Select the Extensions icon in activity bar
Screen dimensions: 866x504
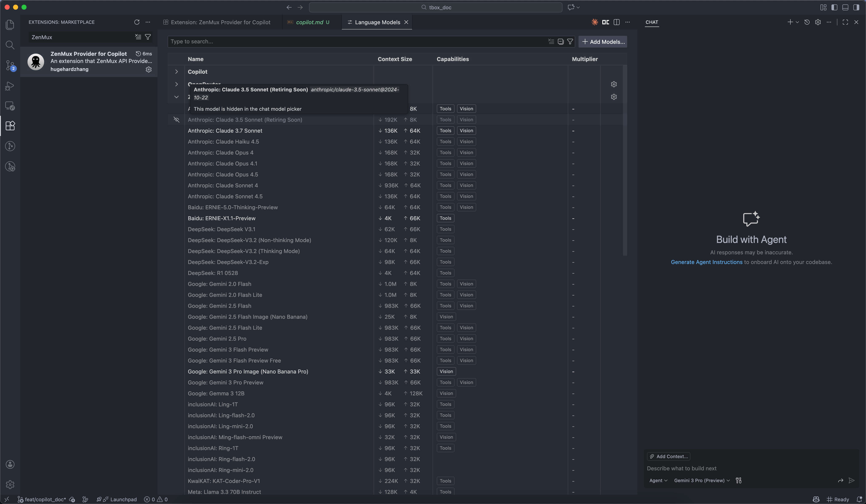10,126
